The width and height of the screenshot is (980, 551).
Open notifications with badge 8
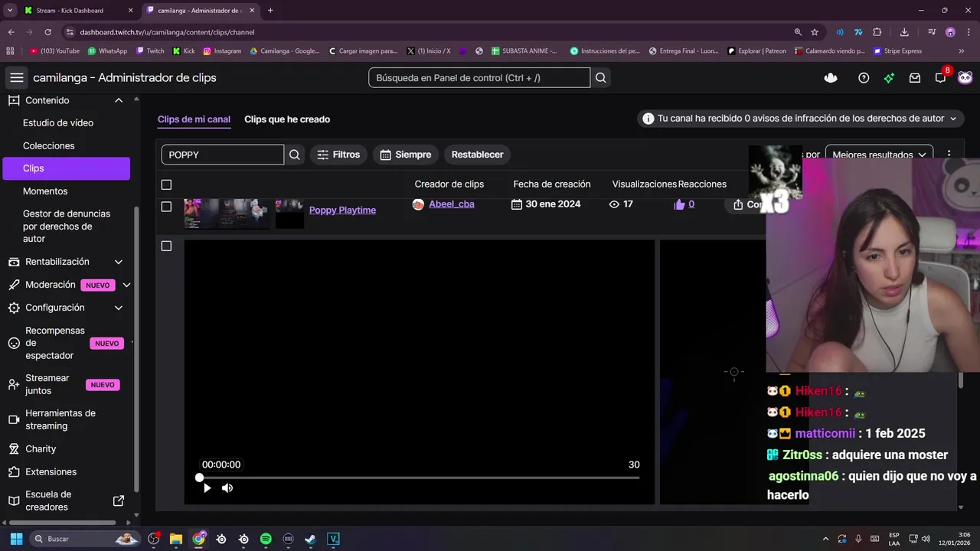pos(941,77)
